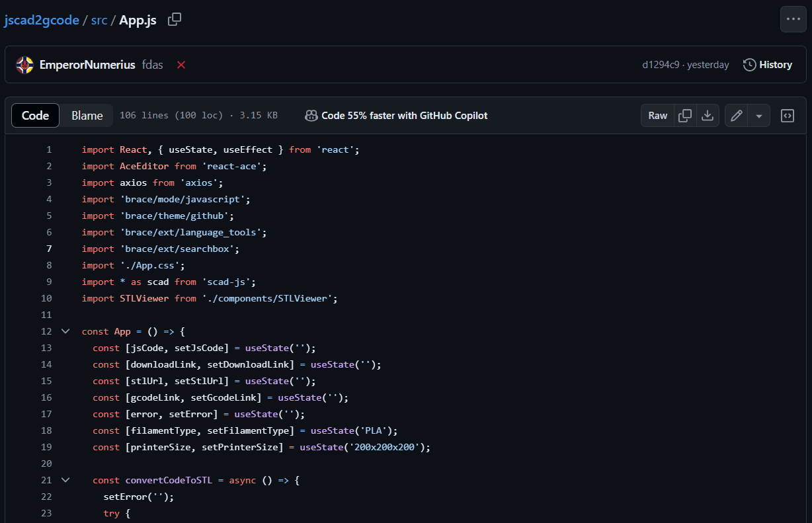Image resolution: width=812 pixels, height=523 pixels.
Task: Open the Raw file view
Action: click(x=658, y=116)
